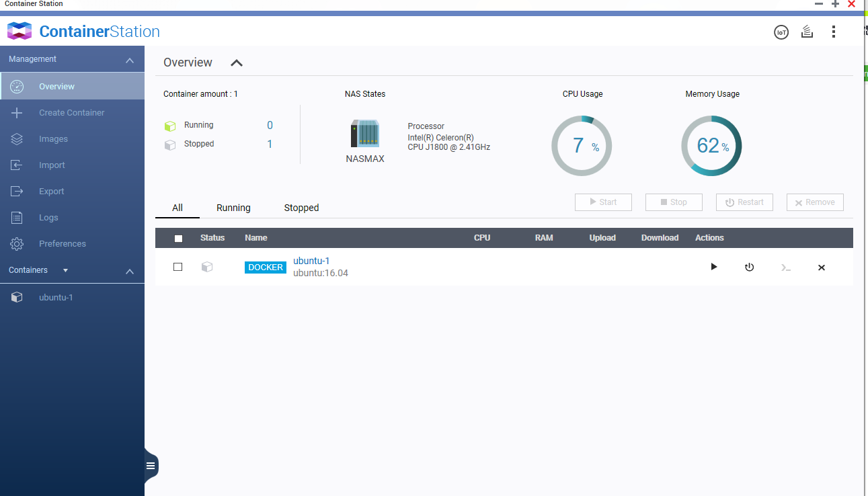Open the Containers dropdown arrow
This screenshot has height=496, width=868.
[65, 270]
